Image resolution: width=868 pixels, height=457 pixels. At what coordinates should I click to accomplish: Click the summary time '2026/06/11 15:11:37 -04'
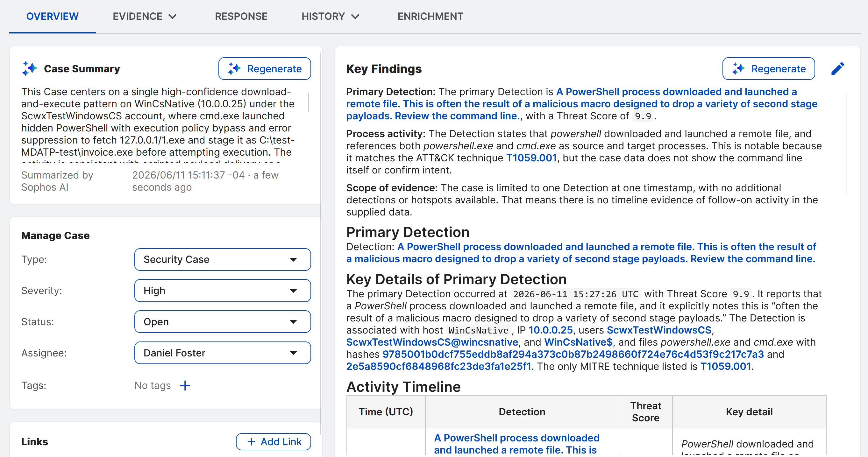click(188, 175)
